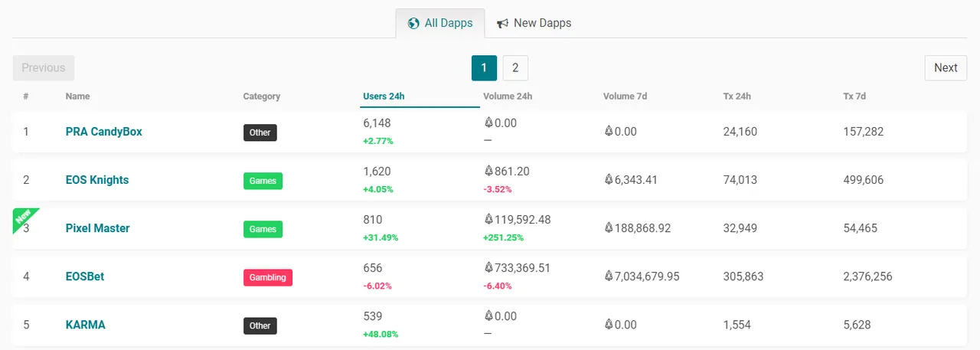Click the Other tag on PRA CandyBox

point(260,132)
